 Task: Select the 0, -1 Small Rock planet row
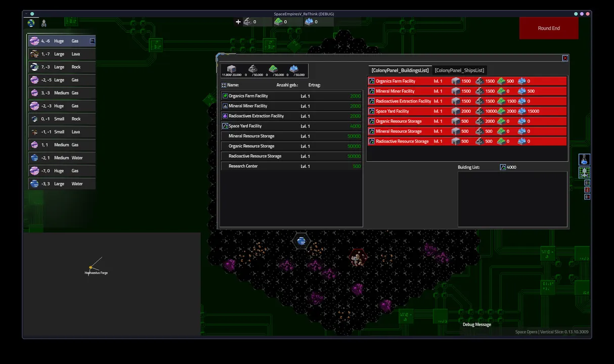pos(62,119)
